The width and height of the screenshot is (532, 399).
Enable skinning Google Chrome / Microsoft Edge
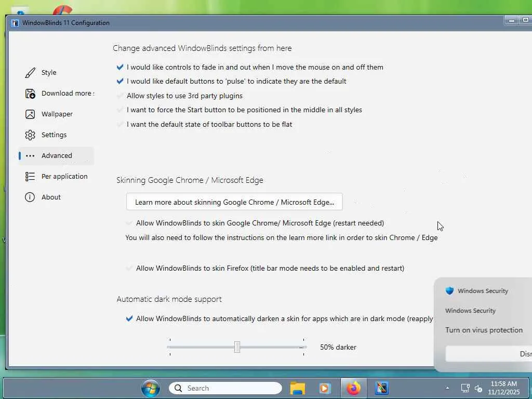129,223
